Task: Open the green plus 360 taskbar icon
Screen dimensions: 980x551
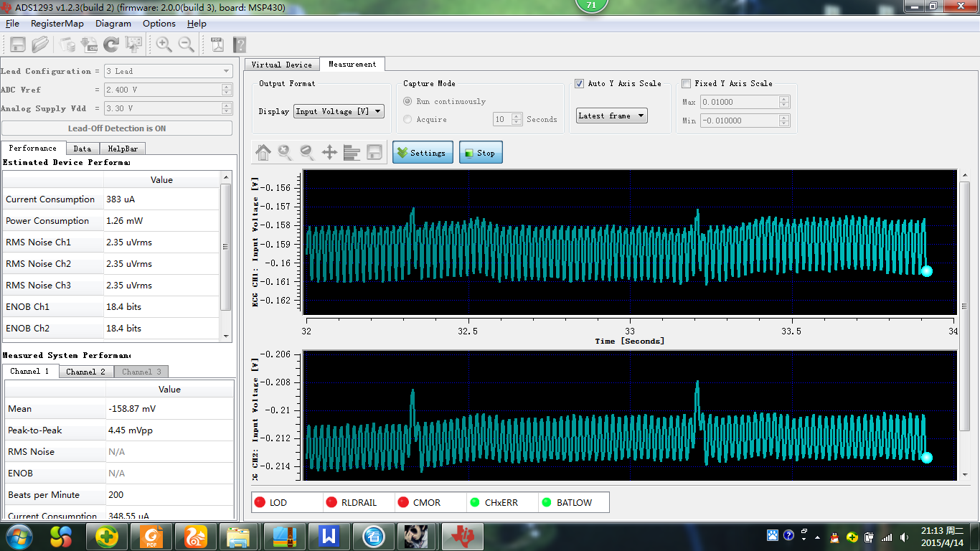Action: point(107,537)
